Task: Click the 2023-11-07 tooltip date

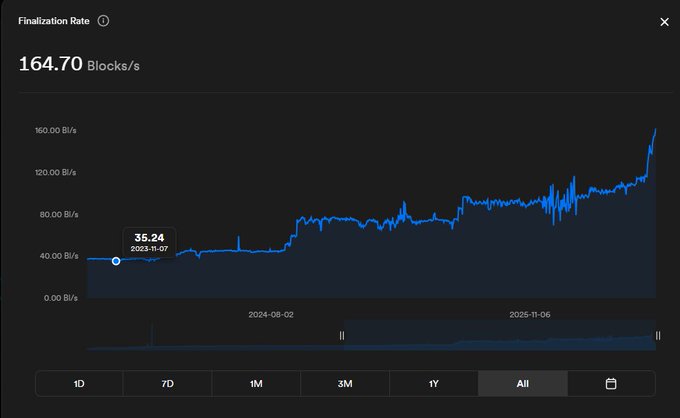Action: click(x=149, y=249)
